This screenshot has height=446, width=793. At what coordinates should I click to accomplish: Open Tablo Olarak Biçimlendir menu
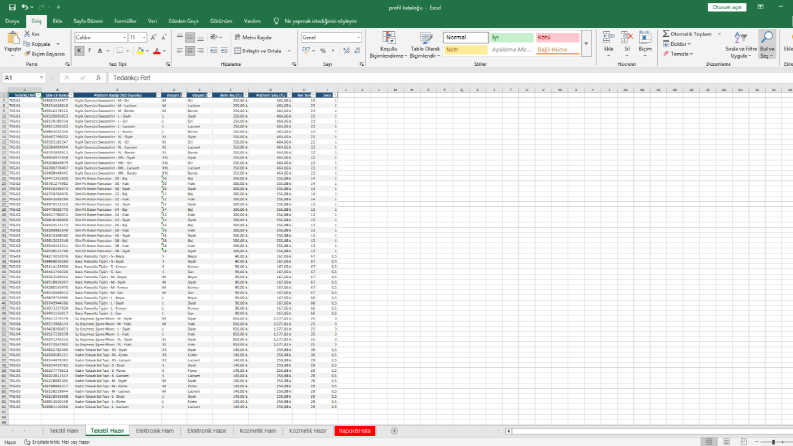coord(425,44)
